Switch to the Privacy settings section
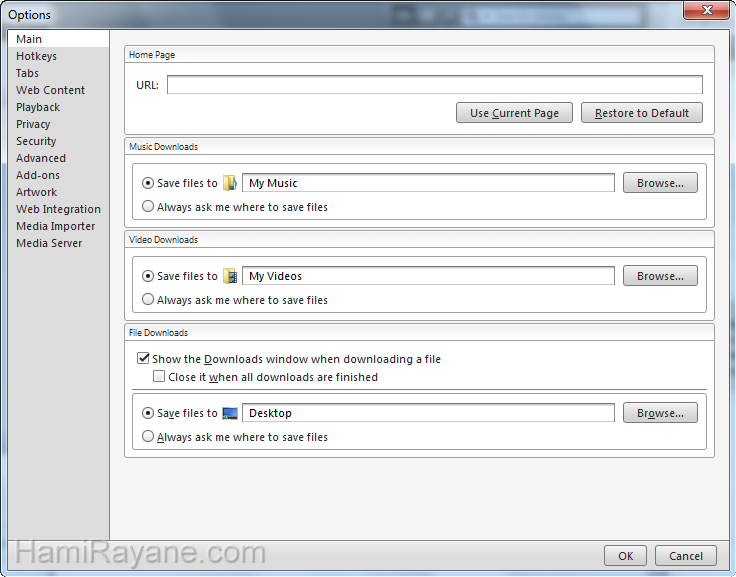Viewport: 736px width, 577px height. [33, 124]
